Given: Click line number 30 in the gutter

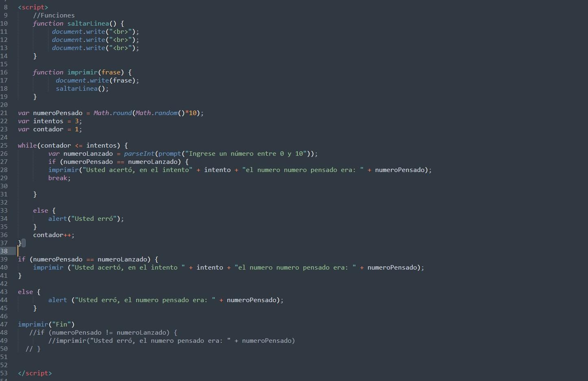Looking at the screenshot, I should (x=4, y=186).
